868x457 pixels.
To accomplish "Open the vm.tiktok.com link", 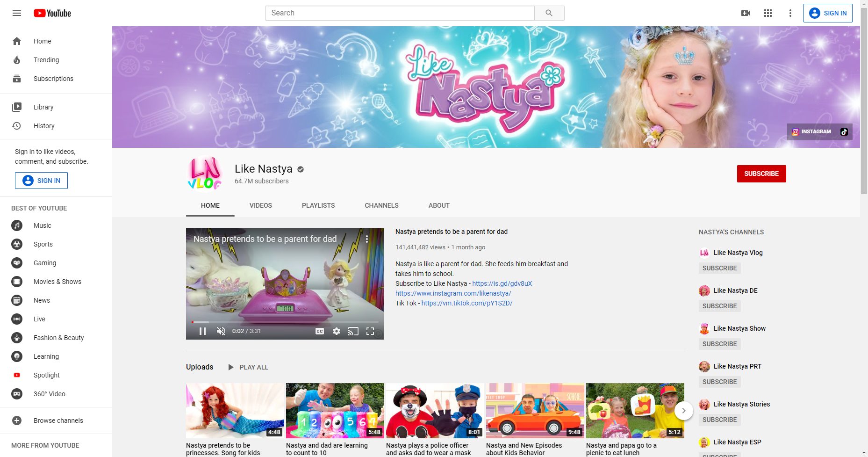I will (467, 303).
